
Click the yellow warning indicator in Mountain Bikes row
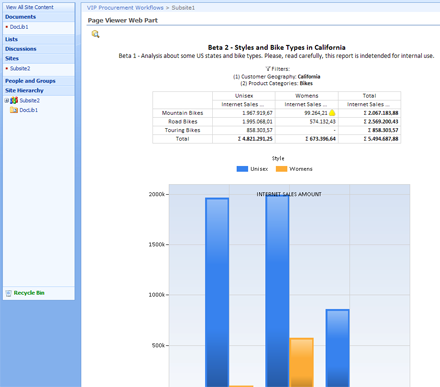(332, 113)
